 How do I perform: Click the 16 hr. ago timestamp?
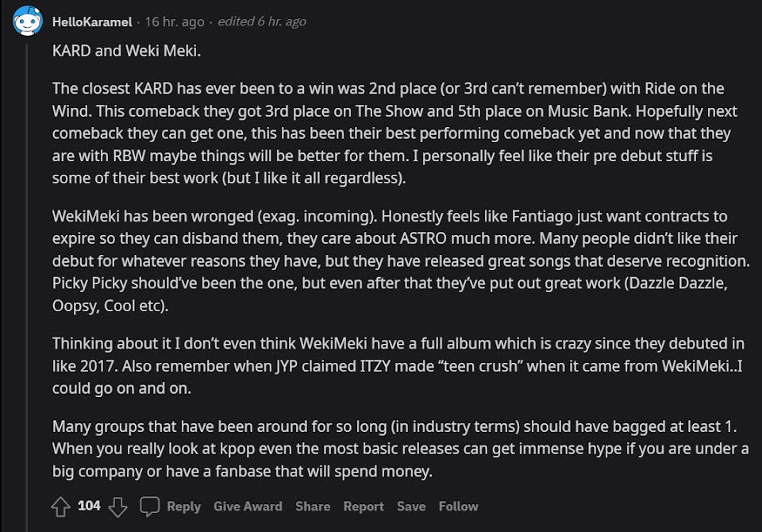175,22
